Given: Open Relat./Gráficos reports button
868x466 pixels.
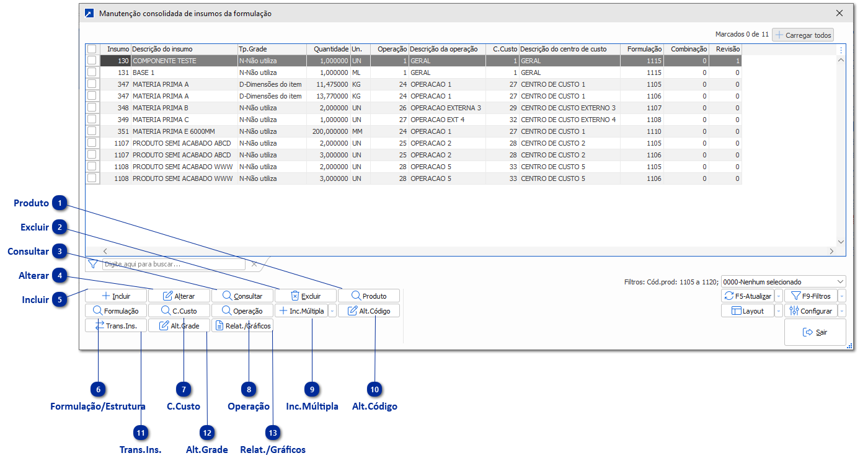Looking at the screenshot, I should (242, 325).
